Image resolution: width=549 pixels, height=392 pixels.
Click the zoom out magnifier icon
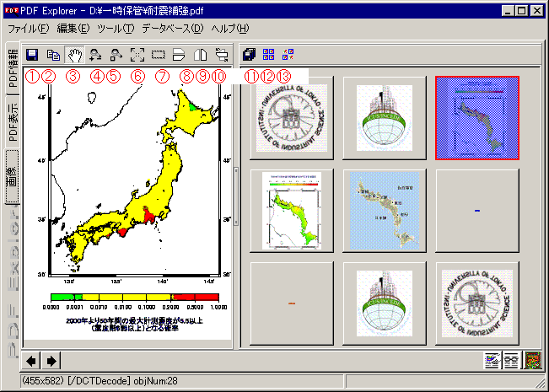click(116, 55)
